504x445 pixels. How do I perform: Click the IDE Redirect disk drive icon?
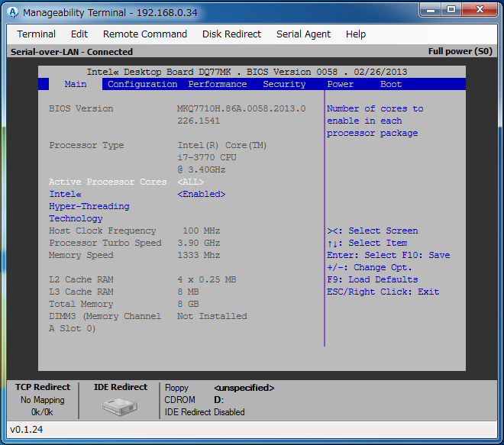[120, 406]
